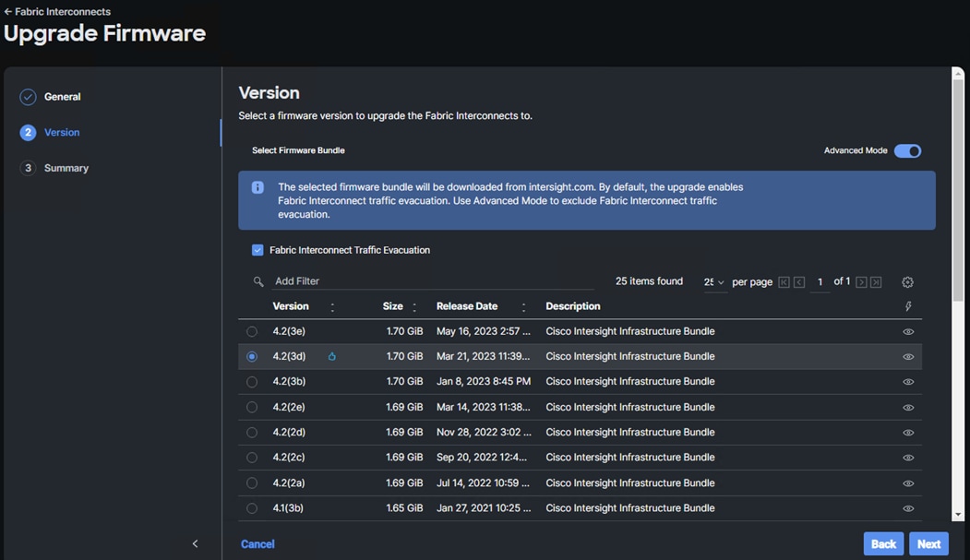This screenshot has height=560, width=970.
Task: Click 1.65 GiB size cell
Action: point(404,508)
